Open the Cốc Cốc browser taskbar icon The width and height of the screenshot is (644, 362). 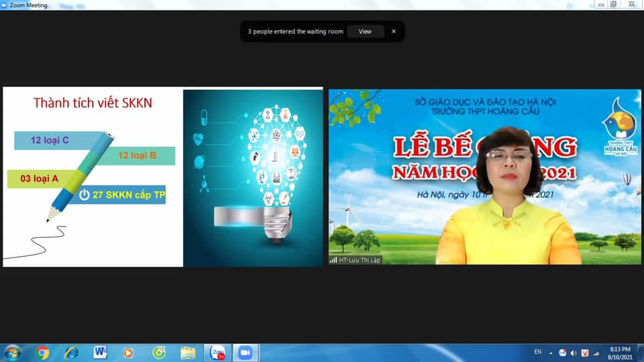click(x=158, y=353)
